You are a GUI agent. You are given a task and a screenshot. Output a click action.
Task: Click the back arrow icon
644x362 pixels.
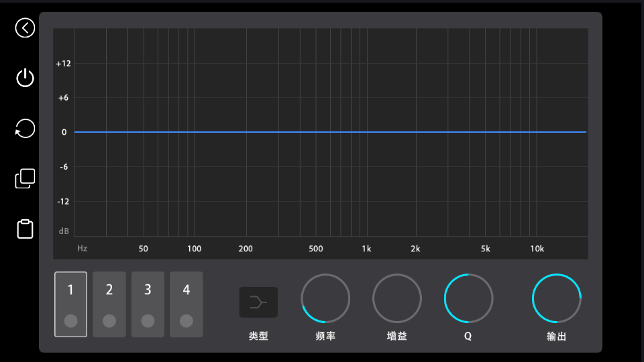[25, 27]
